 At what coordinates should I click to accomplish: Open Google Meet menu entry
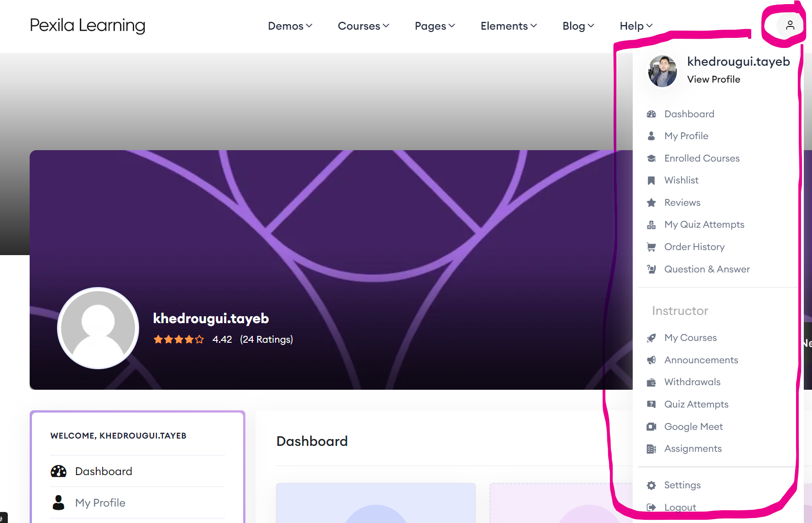click(693, 427)
